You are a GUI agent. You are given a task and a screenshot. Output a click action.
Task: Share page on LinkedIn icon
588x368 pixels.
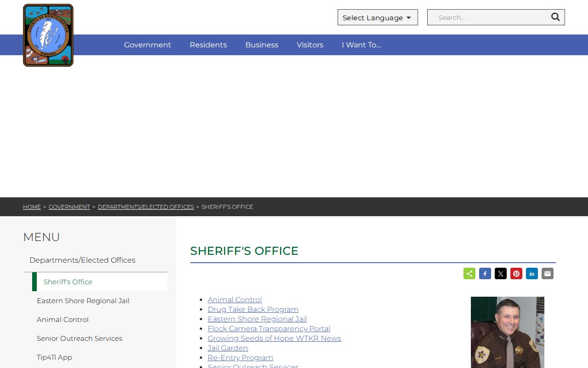click(532, 274)
